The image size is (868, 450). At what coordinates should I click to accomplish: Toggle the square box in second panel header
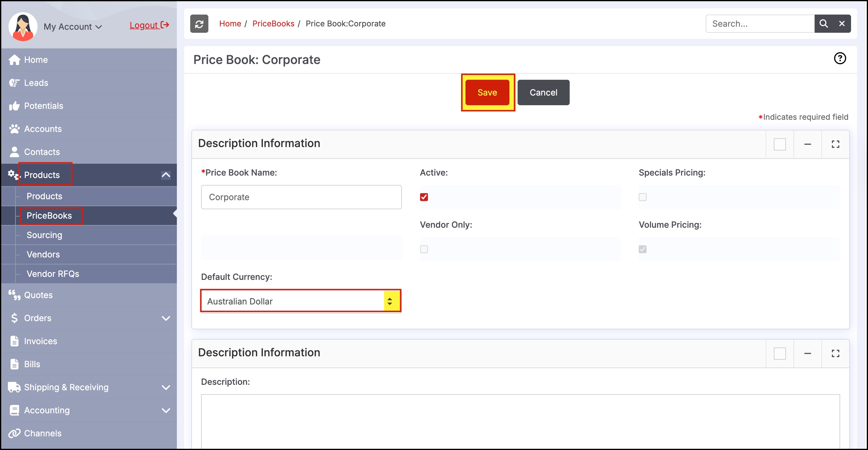coord(779,354)
